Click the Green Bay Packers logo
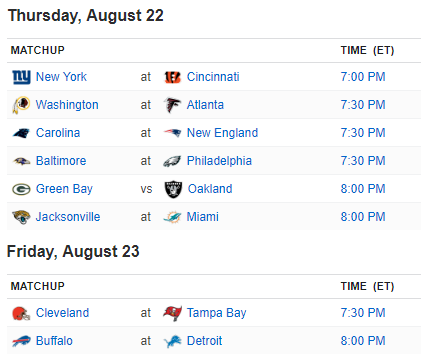Viewport: 421px width, 362px height. pos(21,189)
